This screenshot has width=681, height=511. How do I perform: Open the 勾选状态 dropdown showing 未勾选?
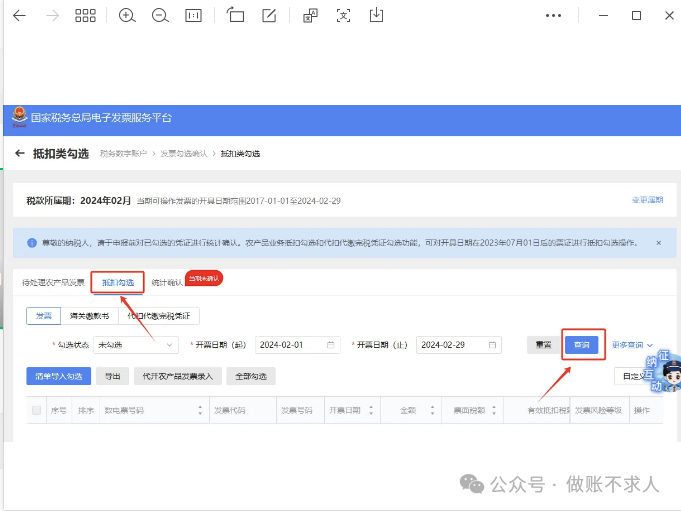point(136,345)
